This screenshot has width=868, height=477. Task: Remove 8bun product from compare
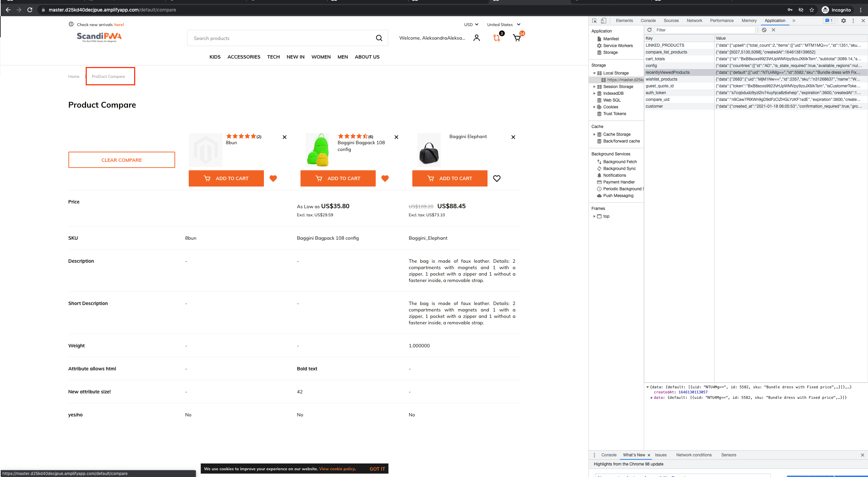[285, 137]
